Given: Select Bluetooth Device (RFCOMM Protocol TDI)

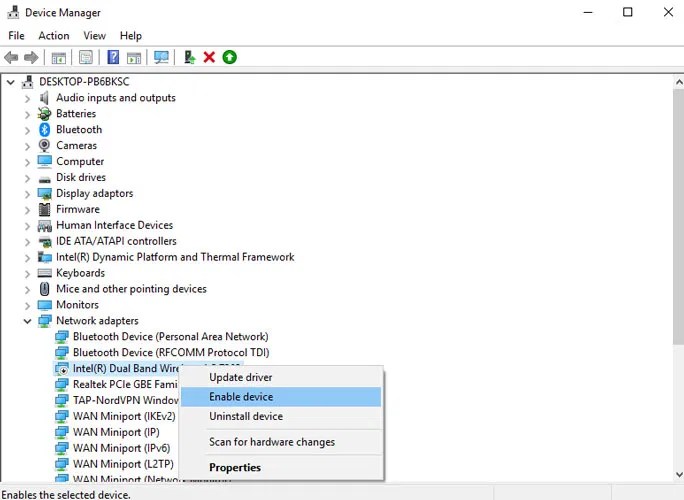Looking at the screenshot, I should click(171, 352).
